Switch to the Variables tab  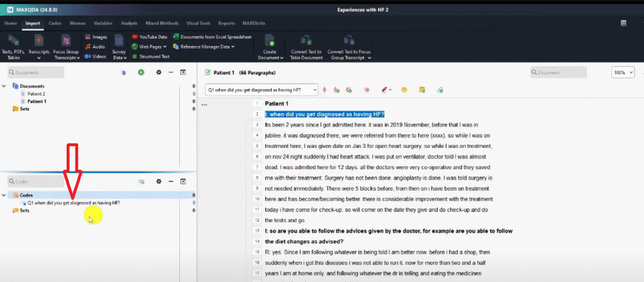click(103, 23)
